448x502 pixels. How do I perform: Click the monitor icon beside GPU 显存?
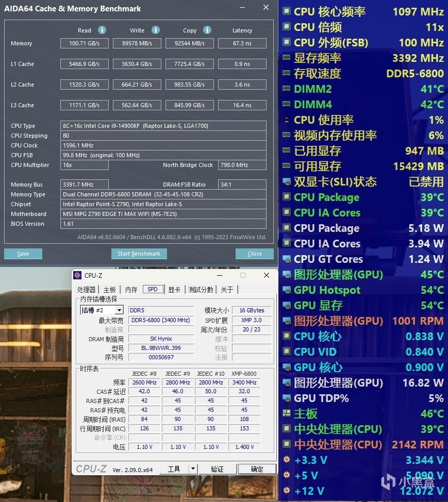coord(286,305)
